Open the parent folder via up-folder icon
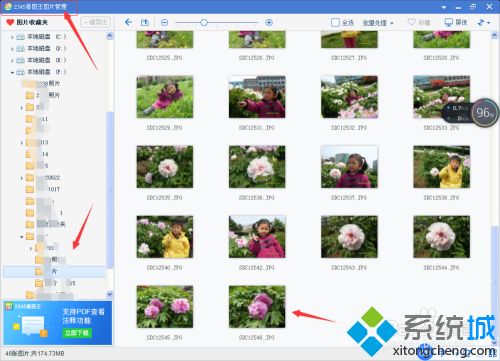 tap(145, 22)
